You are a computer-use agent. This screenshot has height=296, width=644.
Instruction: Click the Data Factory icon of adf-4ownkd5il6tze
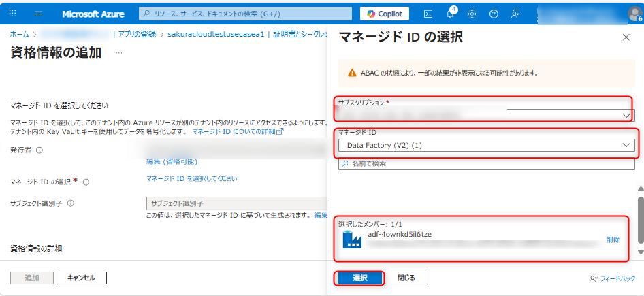[x=352, y=240]
